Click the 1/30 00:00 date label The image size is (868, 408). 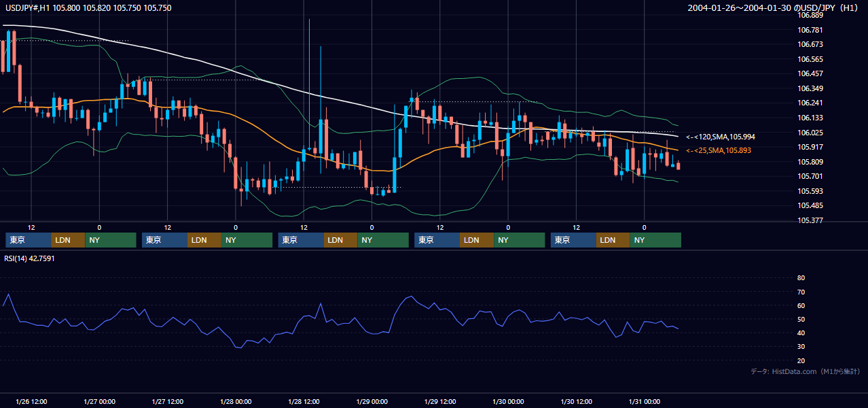tap(508, 401)
